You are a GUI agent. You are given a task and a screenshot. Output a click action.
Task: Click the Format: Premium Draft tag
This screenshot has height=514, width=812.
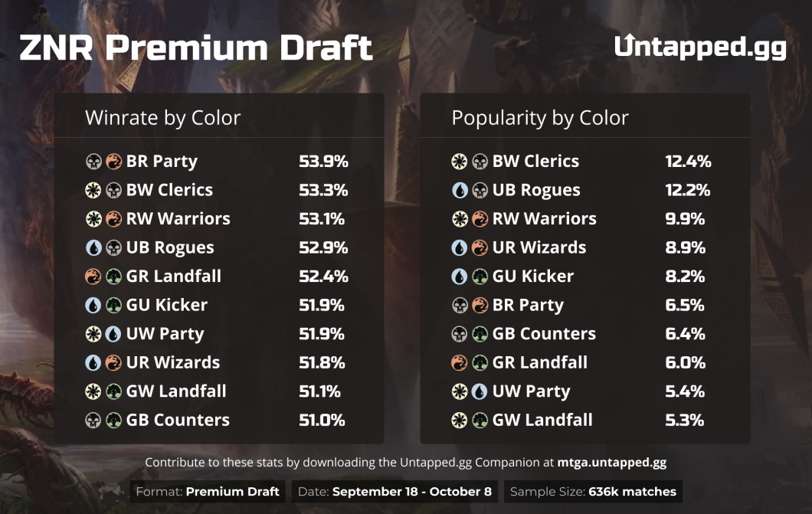click(x=208, y=491)
